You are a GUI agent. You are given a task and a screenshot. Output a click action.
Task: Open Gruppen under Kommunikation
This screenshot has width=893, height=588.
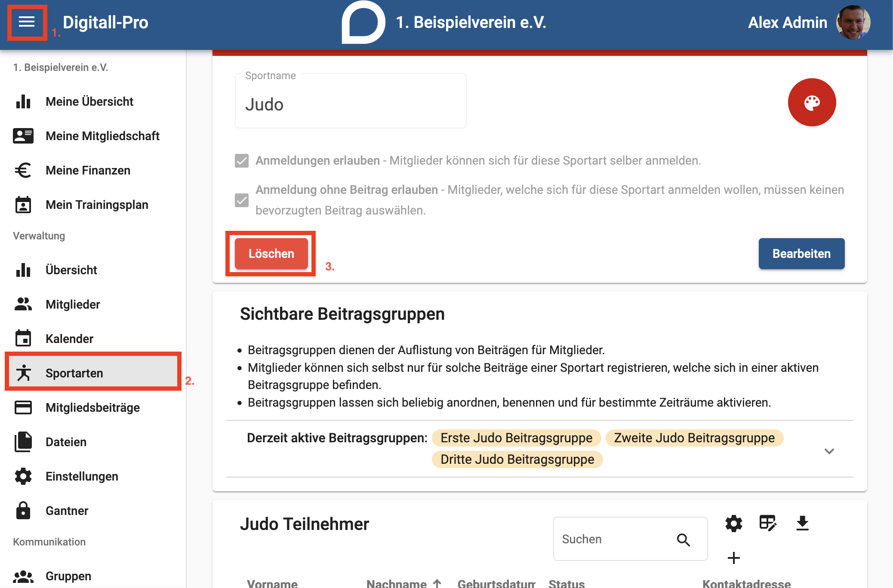[x=93, y=576]
